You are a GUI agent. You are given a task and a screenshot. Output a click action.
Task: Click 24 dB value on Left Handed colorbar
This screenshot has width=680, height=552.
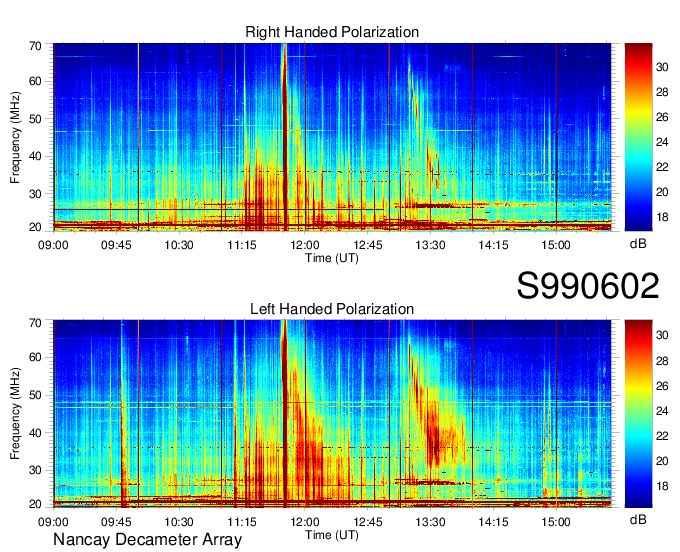coord(662,411)
